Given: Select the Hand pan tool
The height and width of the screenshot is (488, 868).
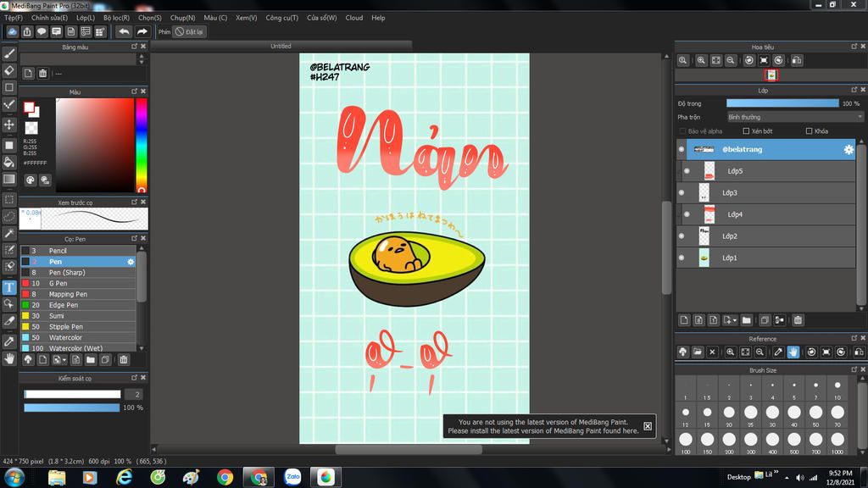Looking at the screenshot, I should 8,358.
